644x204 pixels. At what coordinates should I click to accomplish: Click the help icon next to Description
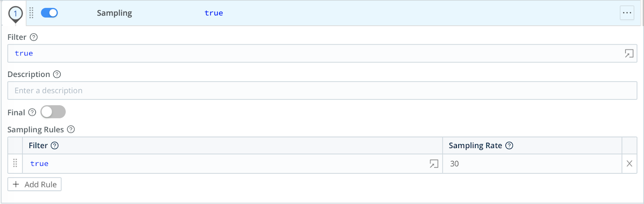point(57,74)
